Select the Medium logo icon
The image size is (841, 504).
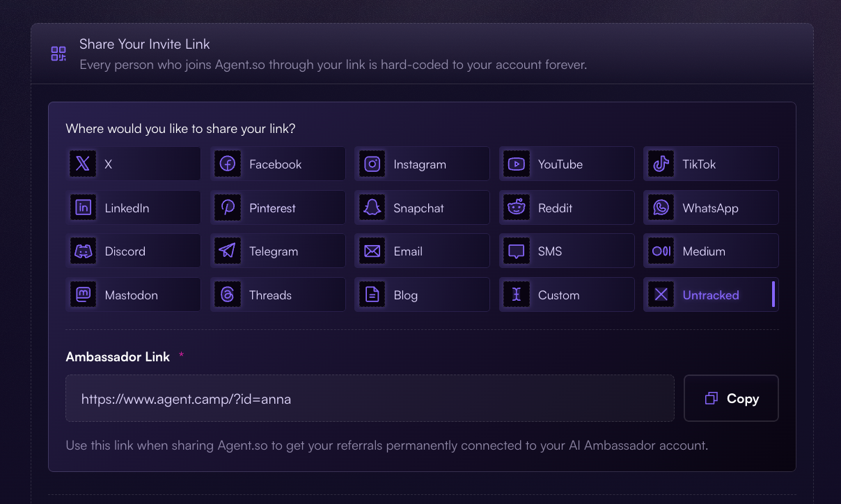tap(661, 251)
